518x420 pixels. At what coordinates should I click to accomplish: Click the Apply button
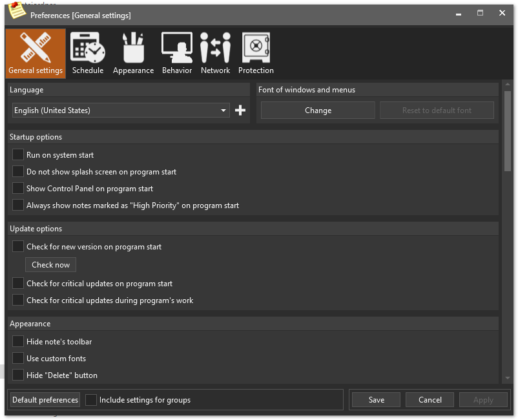pyautogui.click(x=483, y=400)
